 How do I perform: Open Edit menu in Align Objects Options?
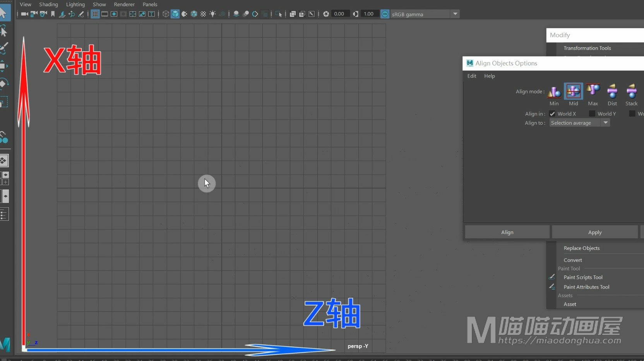click(472, 76)
